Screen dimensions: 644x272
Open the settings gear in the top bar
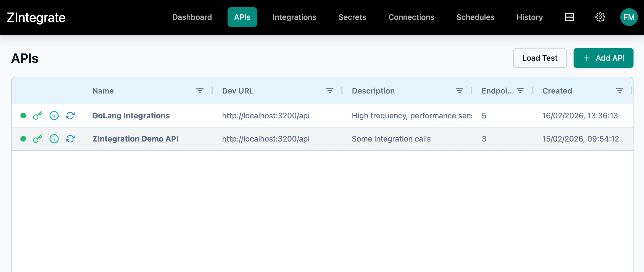coord(600,17)
